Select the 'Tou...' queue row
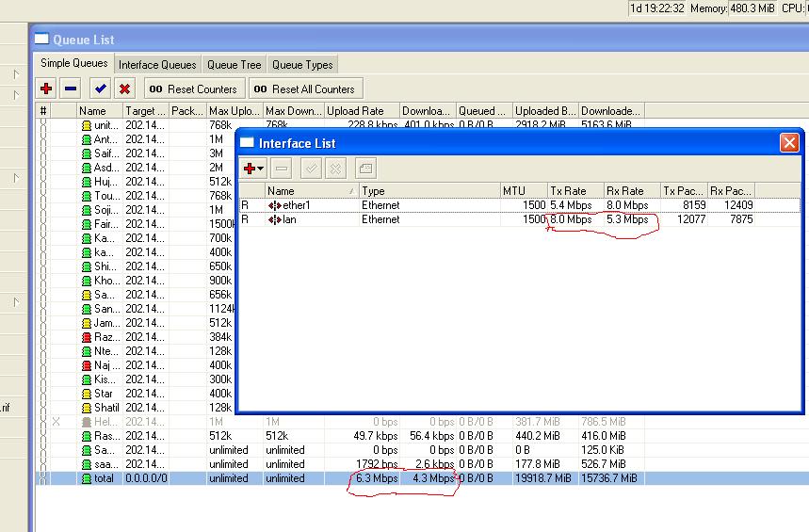Viewport: 809px width, 532px height. click(136, 196)
